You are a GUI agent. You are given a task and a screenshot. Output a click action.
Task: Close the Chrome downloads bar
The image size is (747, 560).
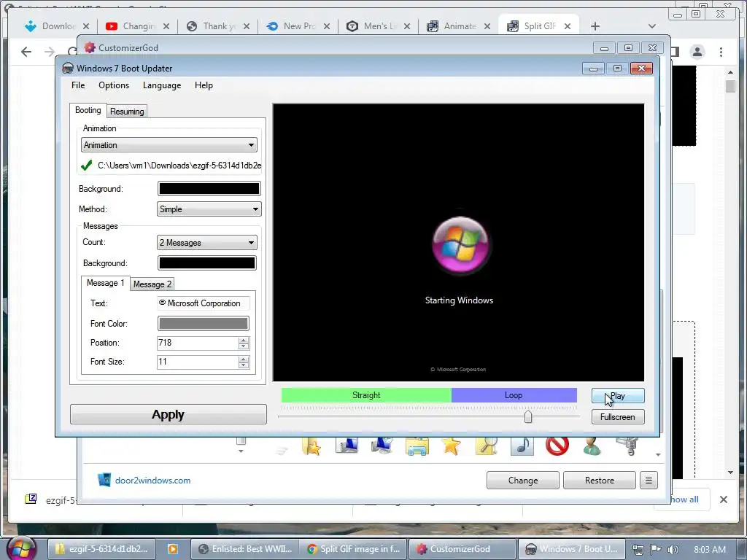tap(723, 499)
